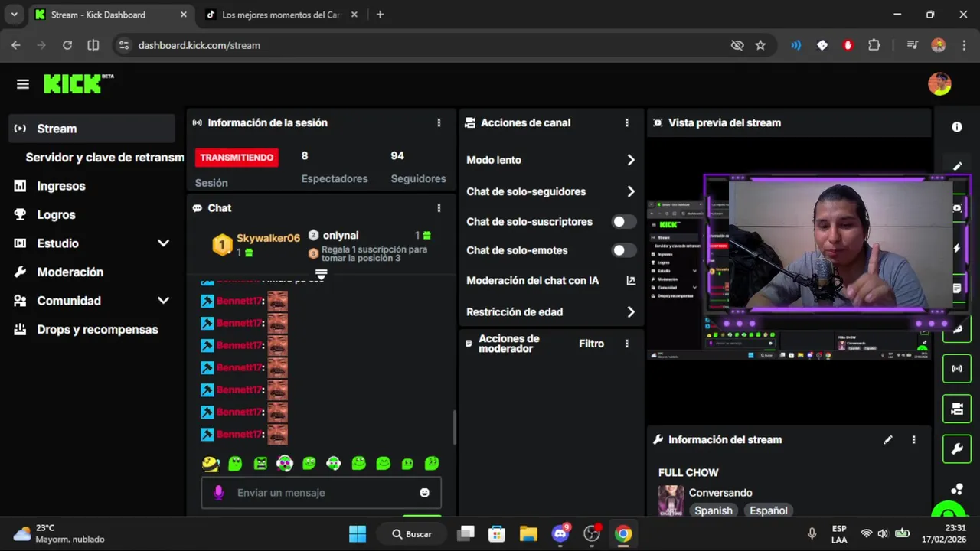Open the taskbar Buscar search box
This screenshot has width=980, height=551.
coord(411,533)
